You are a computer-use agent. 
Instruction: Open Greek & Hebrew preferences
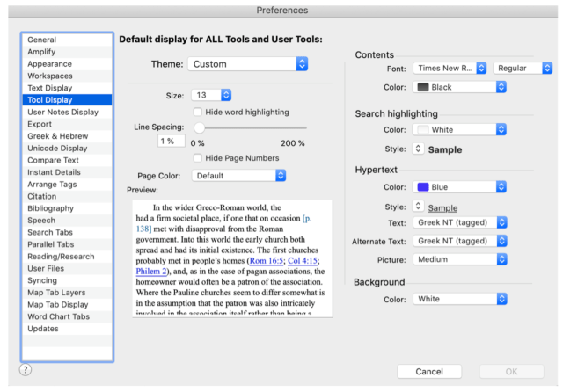tap(57, 136)
